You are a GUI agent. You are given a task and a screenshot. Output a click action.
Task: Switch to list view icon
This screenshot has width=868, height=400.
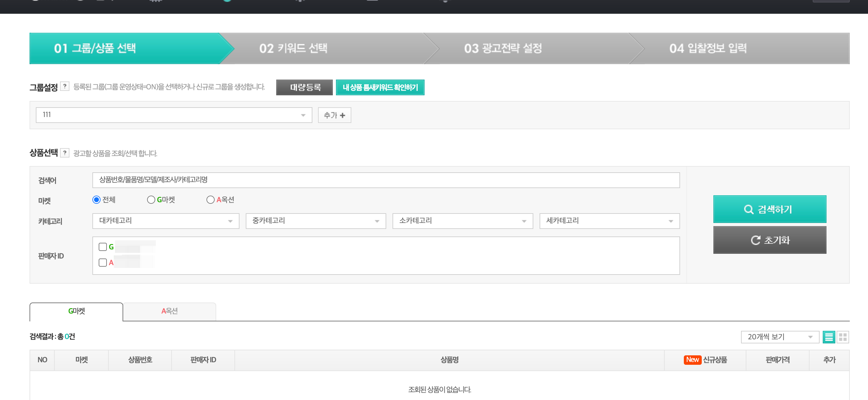829,336
